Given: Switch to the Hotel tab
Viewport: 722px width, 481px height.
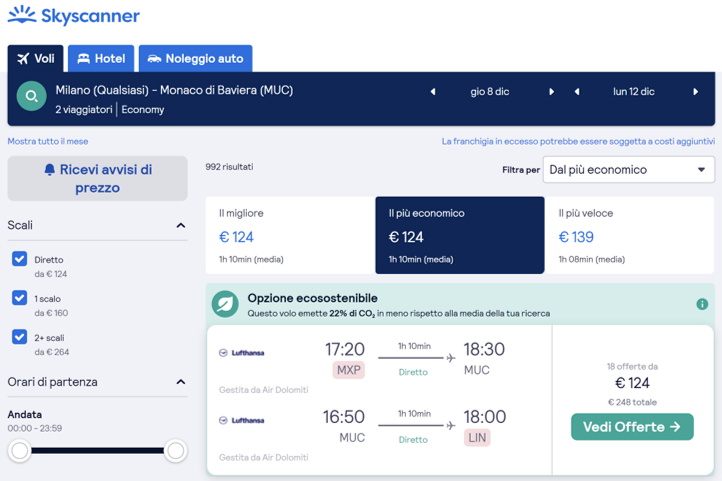Looking at the screenshot, I should pyautogui.click(x=100, y=58).
